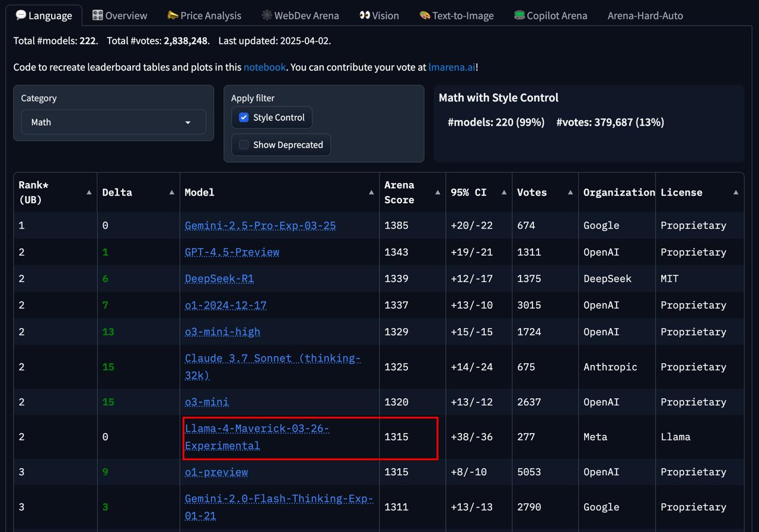759x532 pixels.
Task: Open the Gemini-2.0-Flash-Thinking-Exp-01-21 link
Action: [279, 507]
